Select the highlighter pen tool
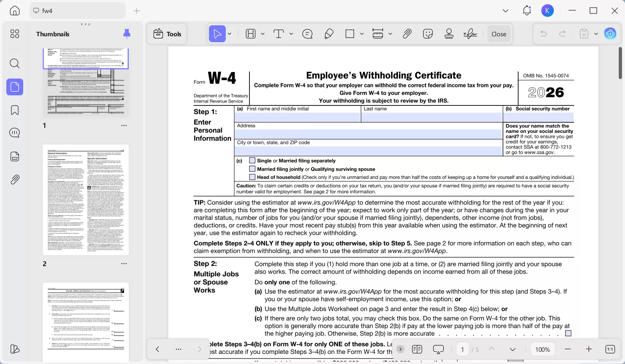Image resolution: width=625 pixels, height=364 pixels. (329, 34)
